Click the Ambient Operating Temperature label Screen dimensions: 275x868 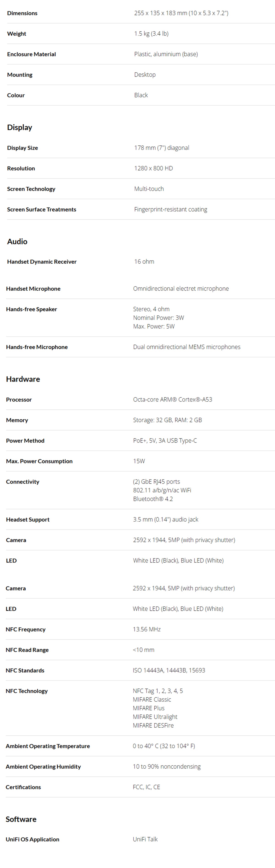point(48,746)
